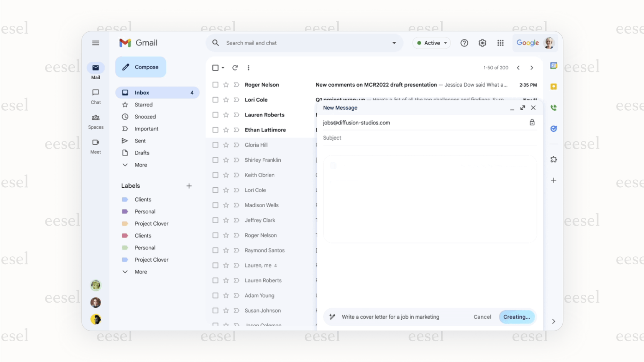Click the refresh icon above the inbox
644x362 pixels.
(235, 67)
